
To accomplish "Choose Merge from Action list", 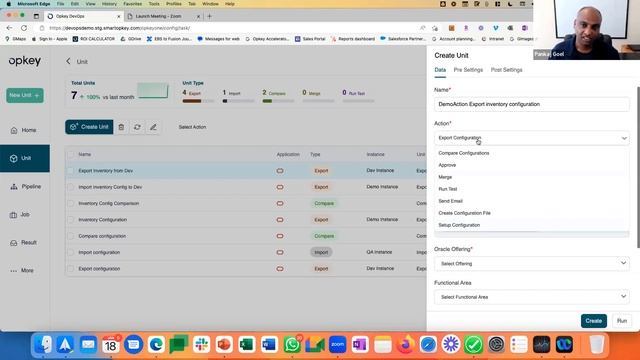I will point(531,177).
